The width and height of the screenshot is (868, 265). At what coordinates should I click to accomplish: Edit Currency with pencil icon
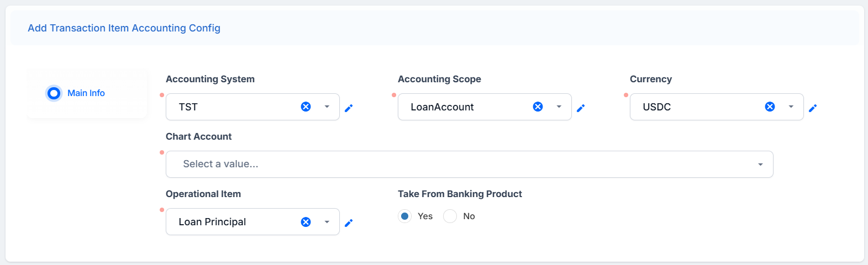click(813, 108)
